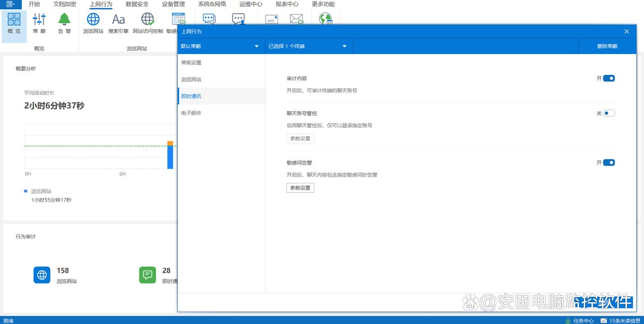
Task: Turn off the 审计内容 toggle
Action: [608, 78]
